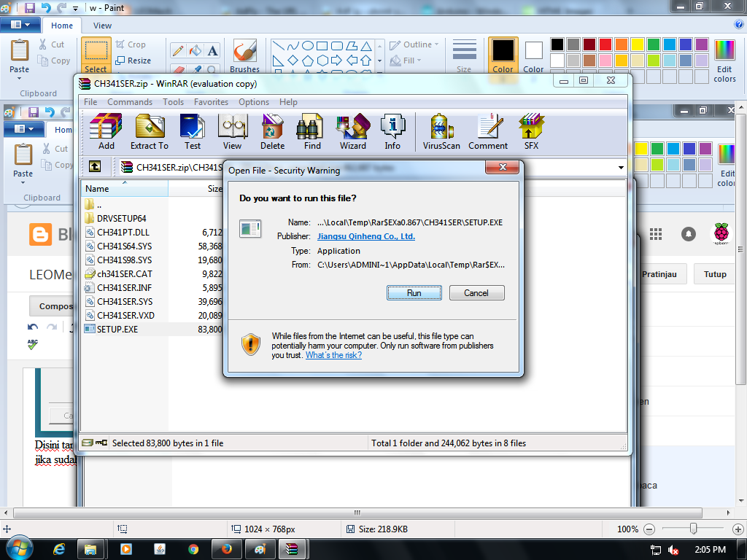The image size is (747, 560).
Task: Open the Jiangsu Qinheng Co., Ltd. publisher link
Action: 366,236
